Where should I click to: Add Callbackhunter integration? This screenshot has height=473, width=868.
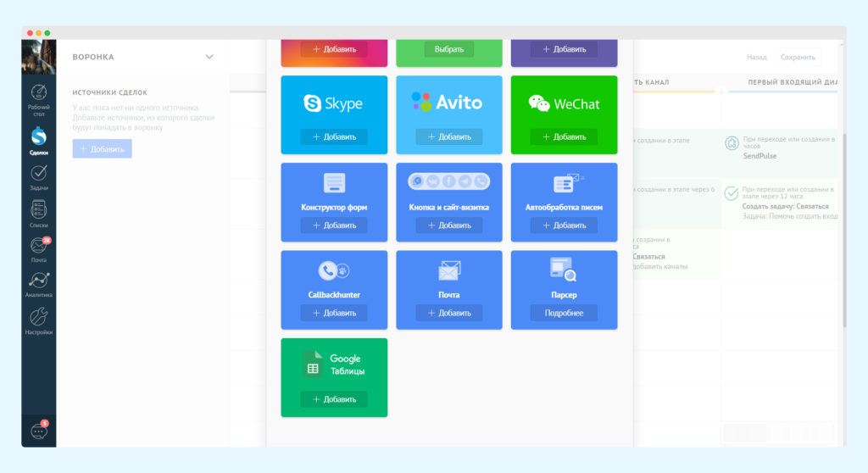pyautogui.click(x=334, y=313)
